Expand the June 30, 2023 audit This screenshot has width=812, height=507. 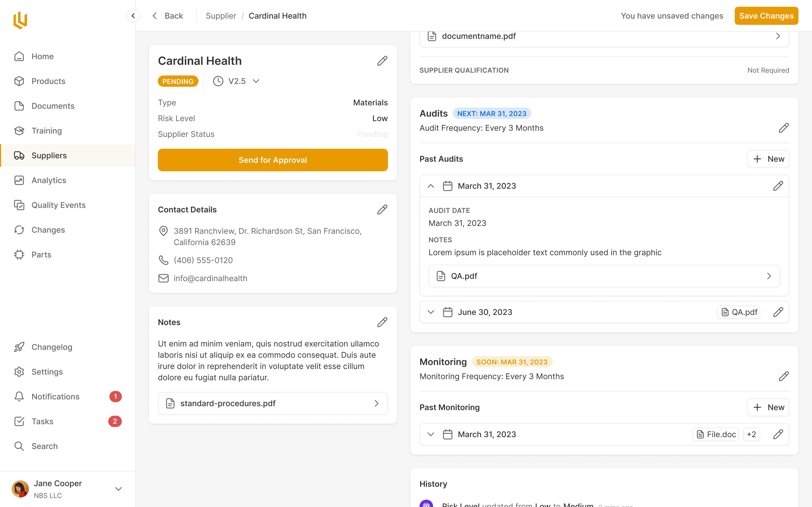pos(431,312)
